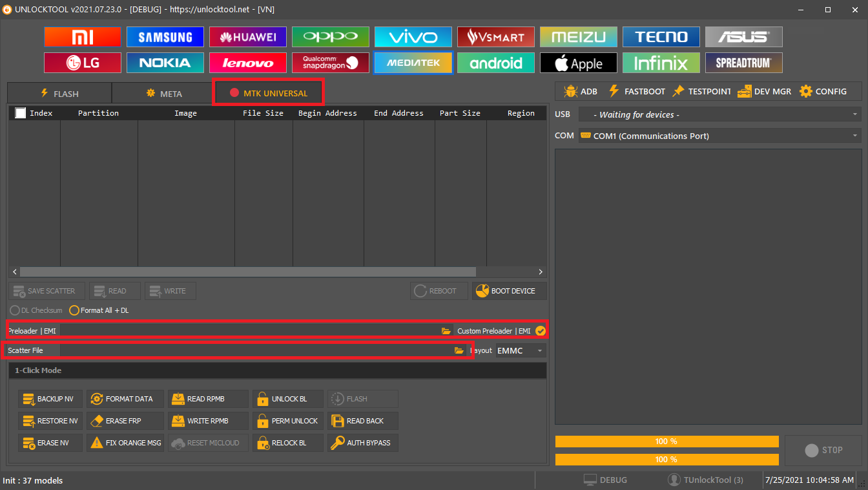Start the RELOCK BL operation
This screenshot has width=868, height=490.
(288, 443)
